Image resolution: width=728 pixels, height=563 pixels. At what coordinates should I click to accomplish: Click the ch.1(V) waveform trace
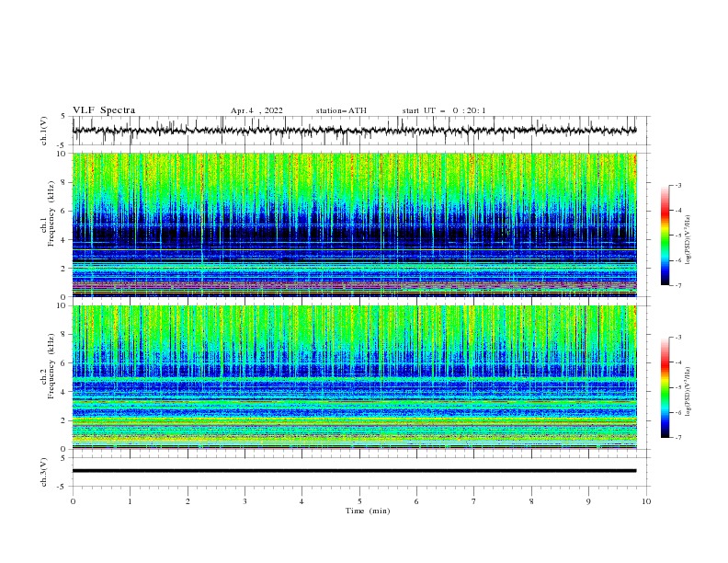[x=354, y=131]
